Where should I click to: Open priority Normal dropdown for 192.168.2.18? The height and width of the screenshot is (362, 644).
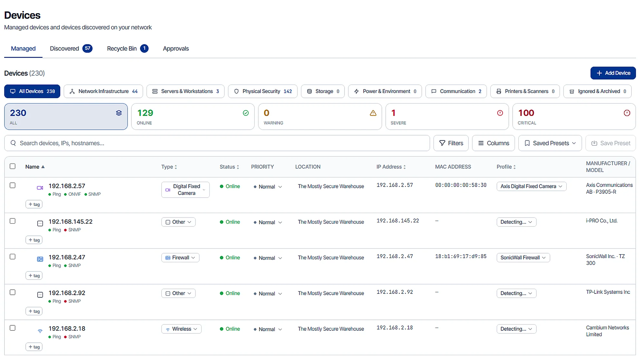tap(268, 329)
